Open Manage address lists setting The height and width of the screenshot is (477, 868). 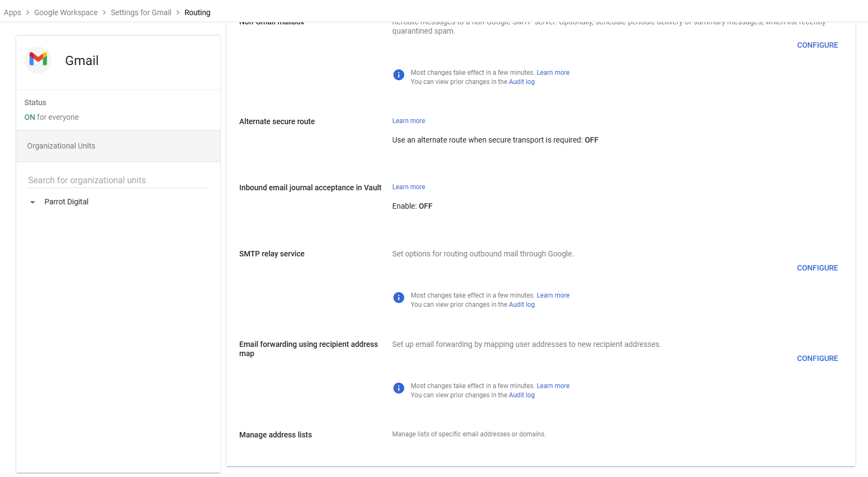point(276,435)
